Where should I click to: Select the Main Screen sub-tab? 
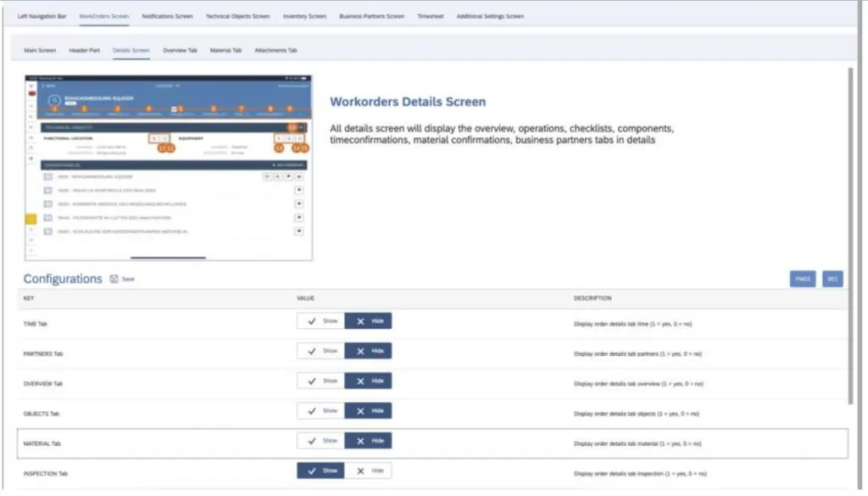coord(40,50)
